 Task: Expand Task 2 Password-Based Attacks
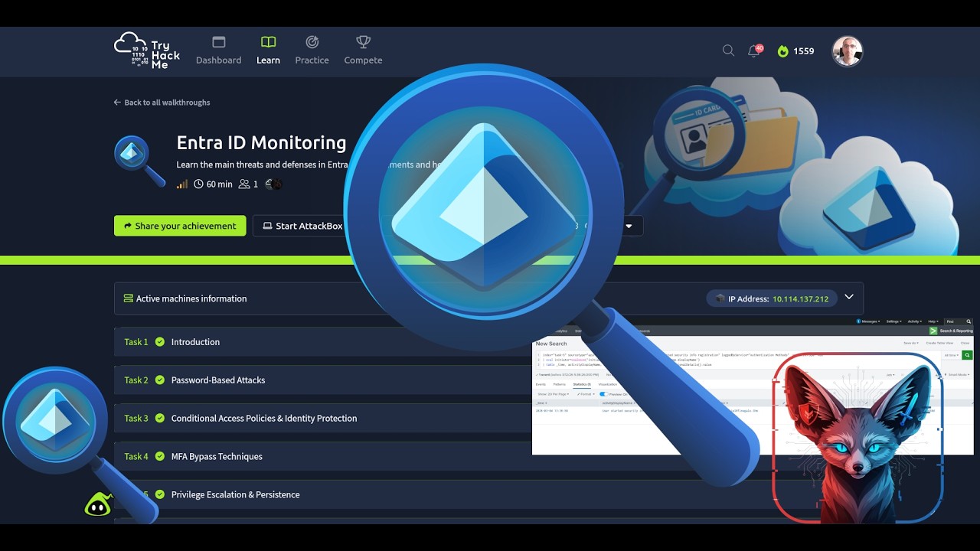[x=322, y=380]
